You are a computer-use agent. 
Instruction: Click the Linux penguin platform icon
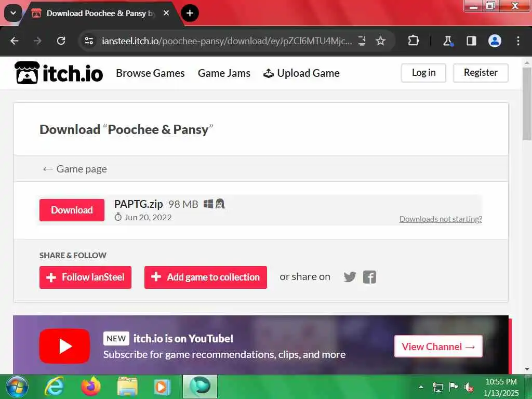click(x=220, y=204)
